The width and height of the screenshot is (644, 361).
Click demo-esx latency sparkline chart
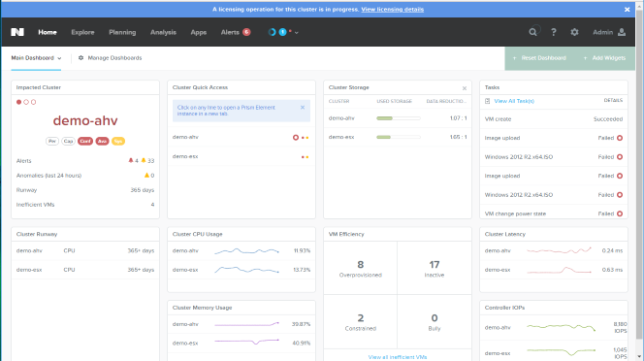tap(559, 270)
